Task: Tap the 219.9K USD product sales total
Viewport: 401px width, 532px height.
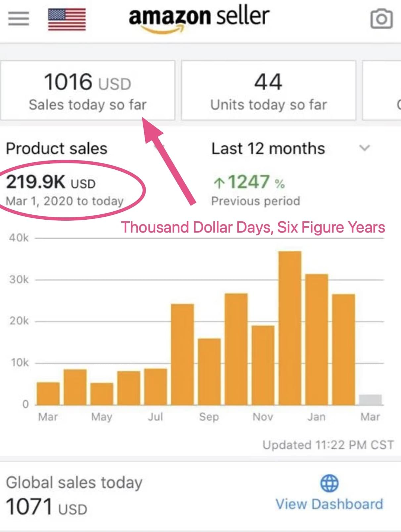Action: [x=51, y=182]
